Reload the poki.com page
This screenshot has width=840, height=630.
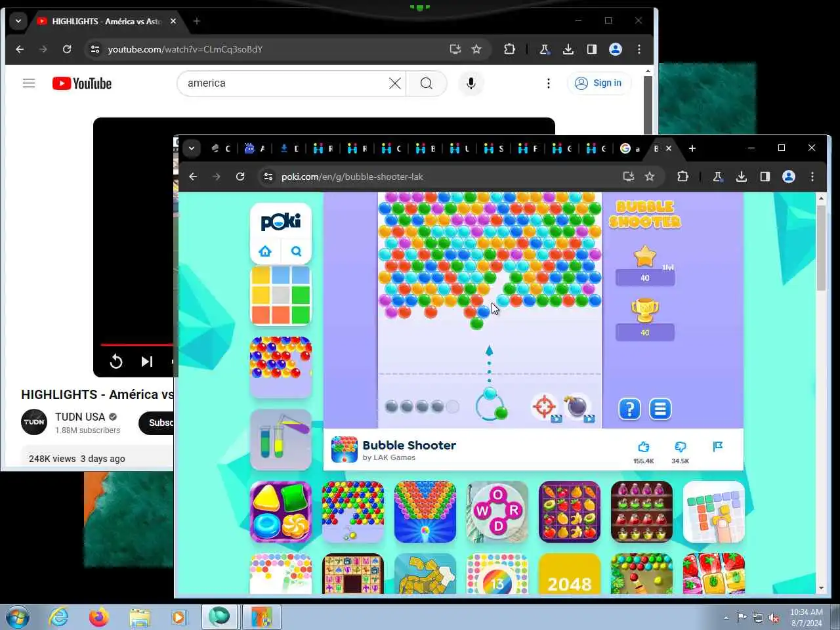click(x=240, y=177)
